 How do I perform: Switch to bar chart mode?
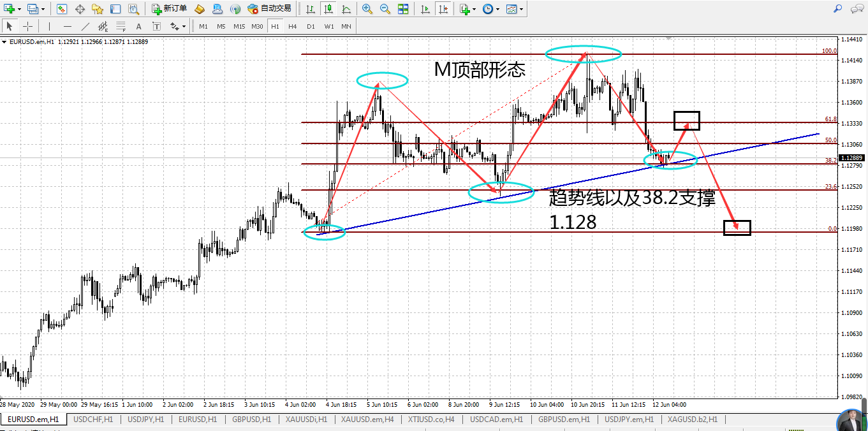310,9
